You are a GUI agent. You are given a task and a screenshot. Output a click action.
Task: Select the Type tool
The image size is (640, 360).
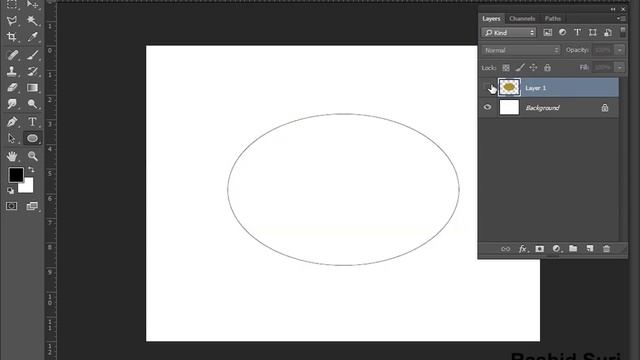[x=32, y=122]
